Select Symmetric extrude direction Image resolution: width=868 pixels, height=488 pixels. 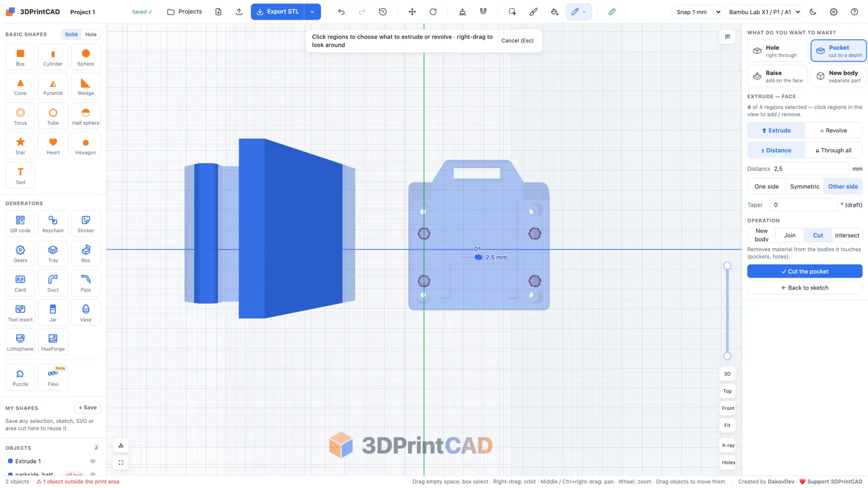coord(805,187)
